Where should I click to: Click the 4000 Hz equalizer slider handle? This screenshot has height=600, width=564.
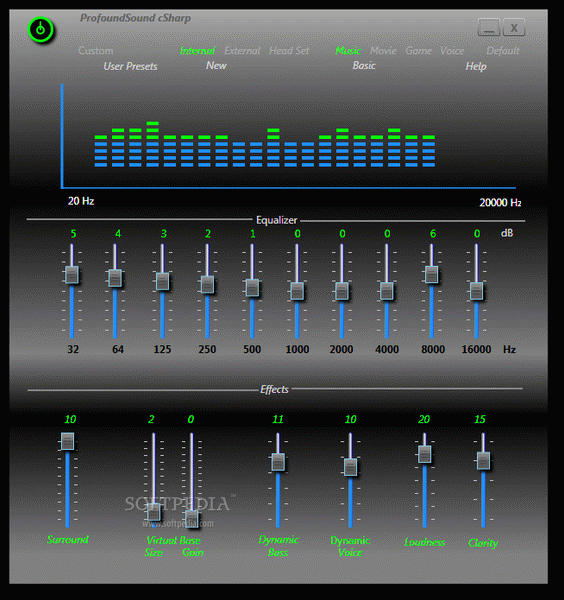(387, 291)
